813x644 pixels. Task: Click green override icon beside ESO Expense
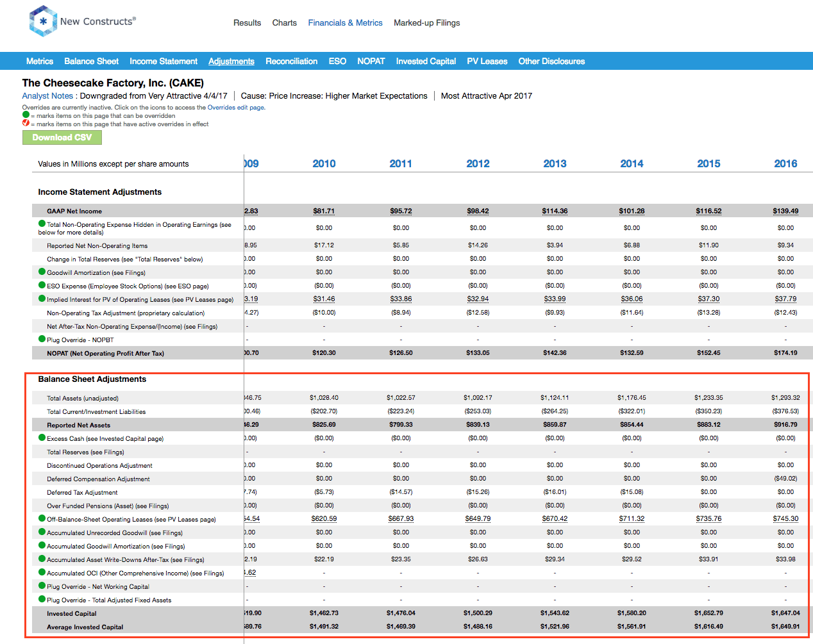(42, 285)
